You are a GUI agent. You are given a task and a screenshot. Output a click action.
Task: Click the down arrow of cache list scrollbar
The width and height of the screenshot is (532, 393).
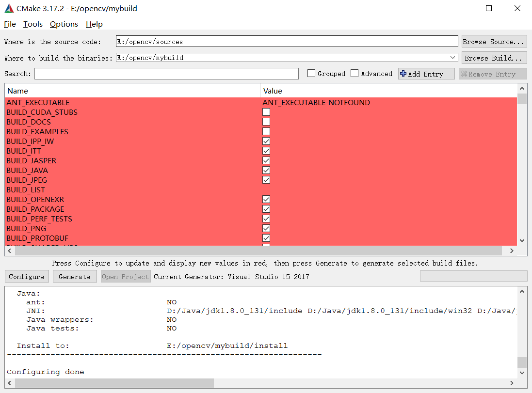[522, 240]
